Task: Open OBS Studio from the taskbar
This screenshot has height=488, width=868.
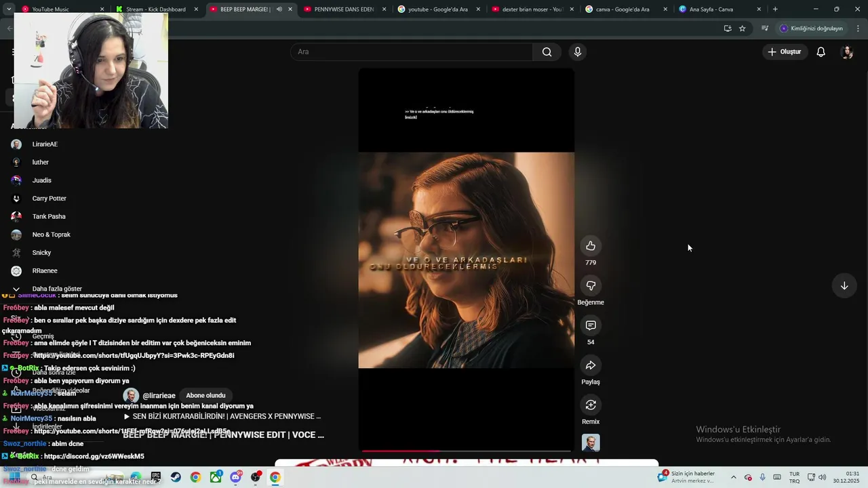Action: point(256,477)
